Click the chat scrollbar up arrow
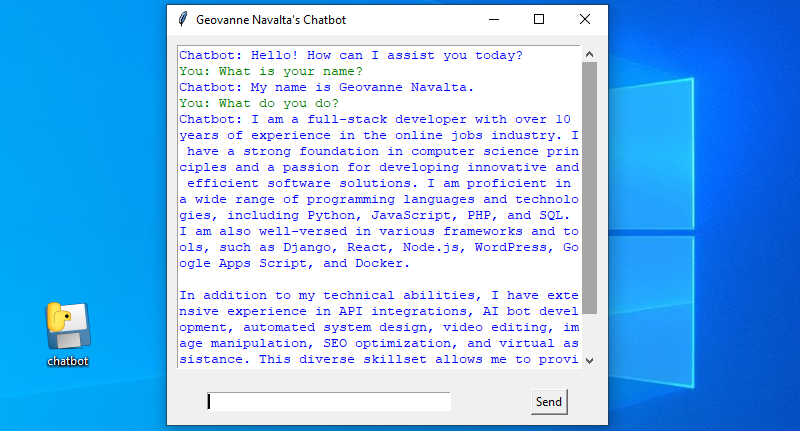 coord(589,55)
